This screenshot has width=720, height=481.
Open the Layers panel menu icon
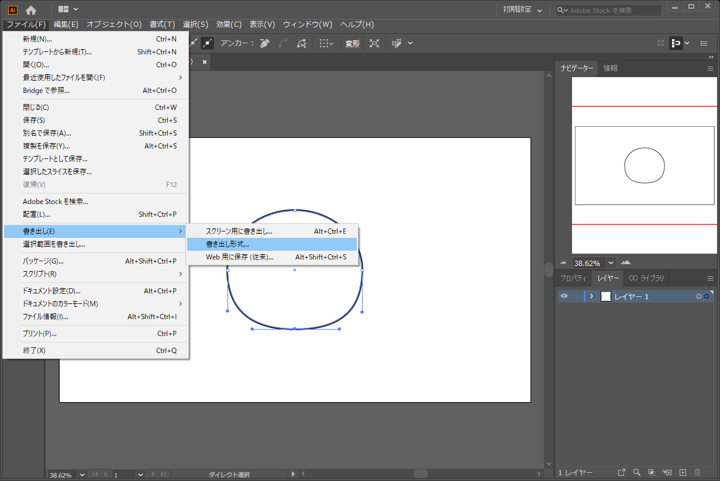tap(710, 279)
